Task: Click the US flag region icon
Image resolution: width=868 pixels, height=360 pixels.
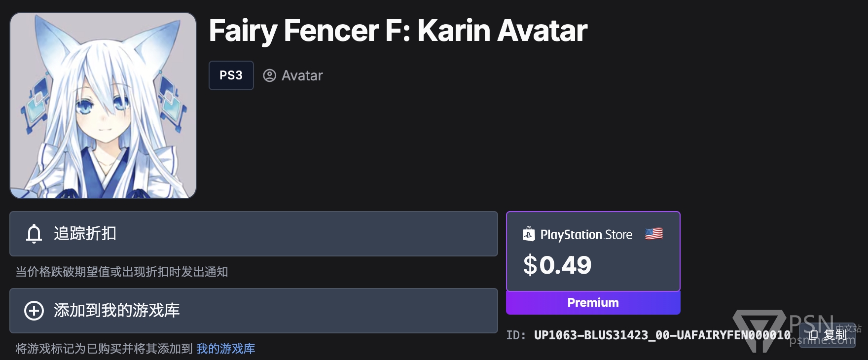Action: pos(654,234)
